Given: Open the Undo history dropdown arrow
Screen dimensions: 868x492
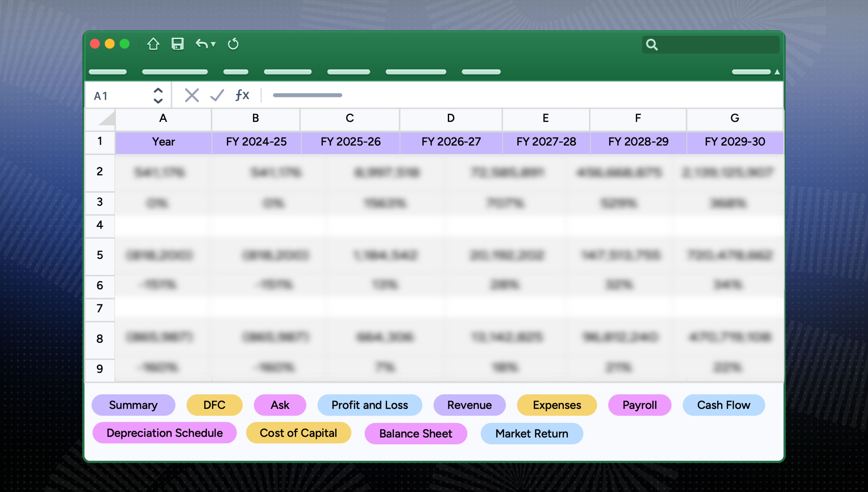Looking at the screenshot, I should (x=213, y=45).
